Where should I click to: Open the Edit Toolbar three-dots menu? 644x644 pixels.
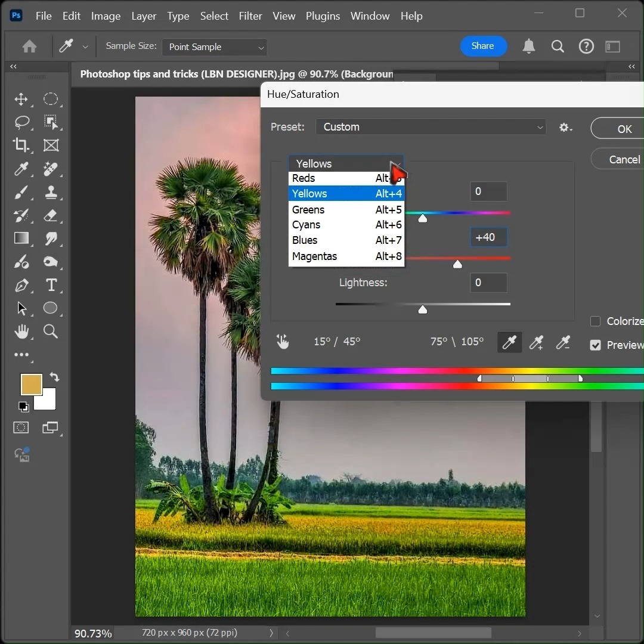tap(21, 354)
